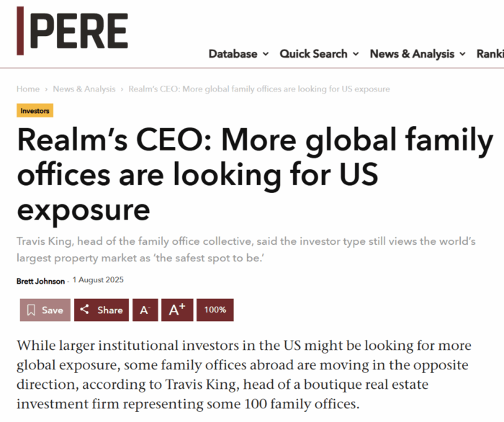
Task: Open the partially visible Rankings menu
Action: click(x=490, y=54)
